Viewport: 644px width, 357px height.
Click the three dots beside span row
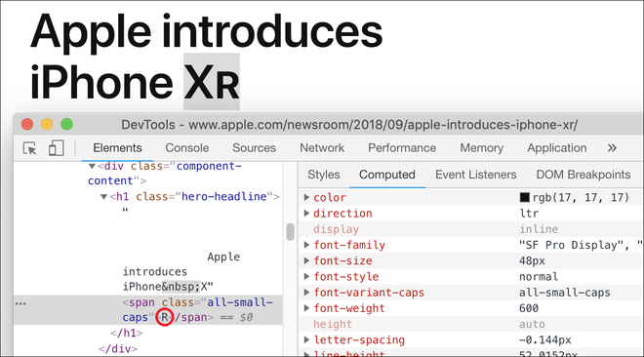click(x=20, y=303)
